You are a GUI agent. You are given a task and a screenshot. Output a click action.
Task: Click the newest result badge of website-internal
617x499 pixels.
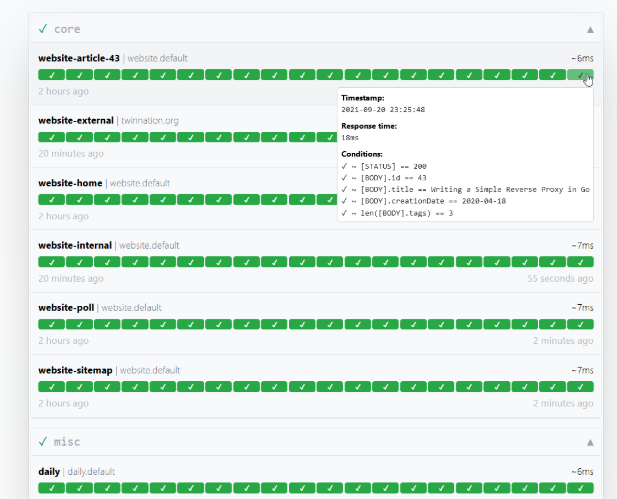coord(580,262)
